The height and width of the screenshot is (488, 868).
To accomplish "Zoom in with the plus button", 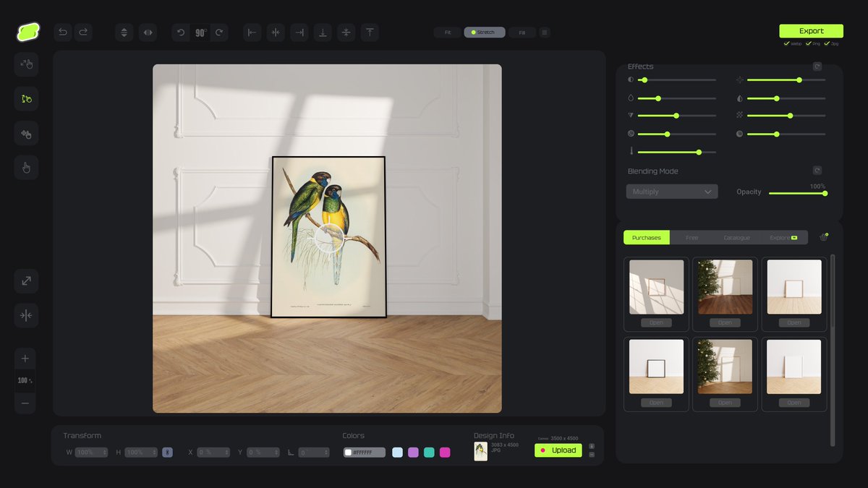I will tap(25, 359).
